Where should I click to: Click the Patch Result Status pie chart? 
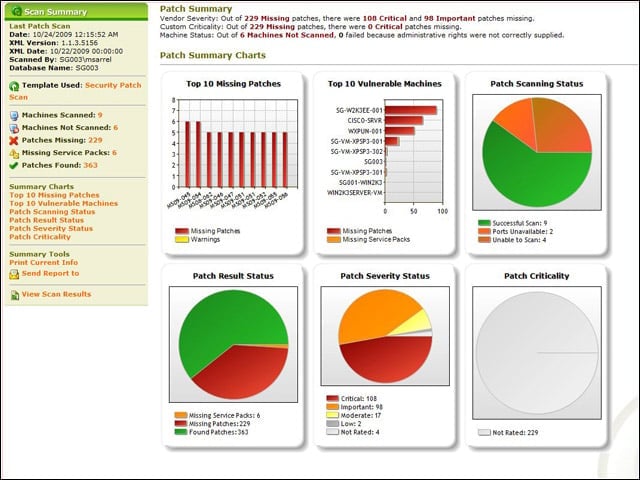point(233,345)
